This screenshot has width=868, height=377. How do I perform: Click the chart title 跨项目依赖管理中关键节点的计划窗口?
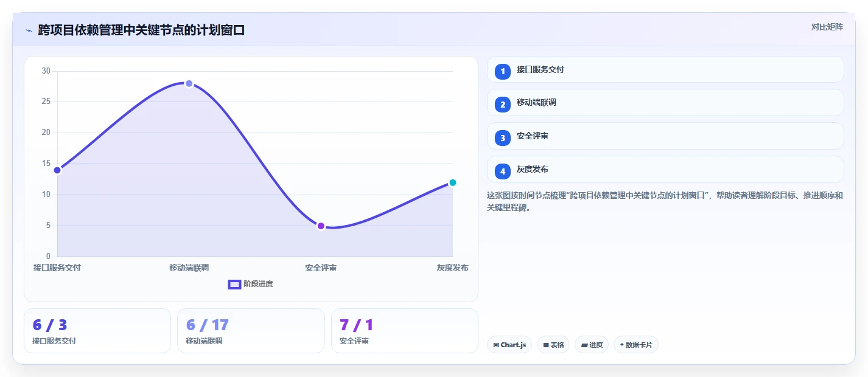(141, 30)
